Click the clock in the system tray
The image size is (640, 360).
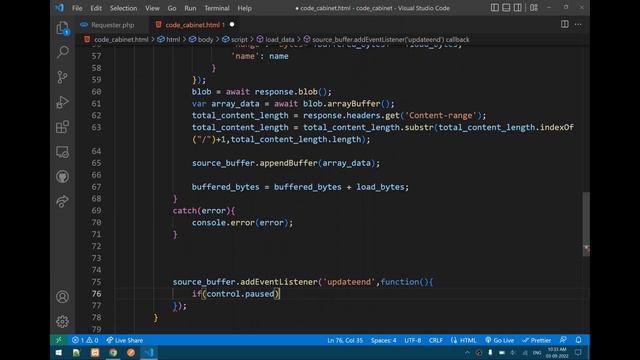pos(557,353)
